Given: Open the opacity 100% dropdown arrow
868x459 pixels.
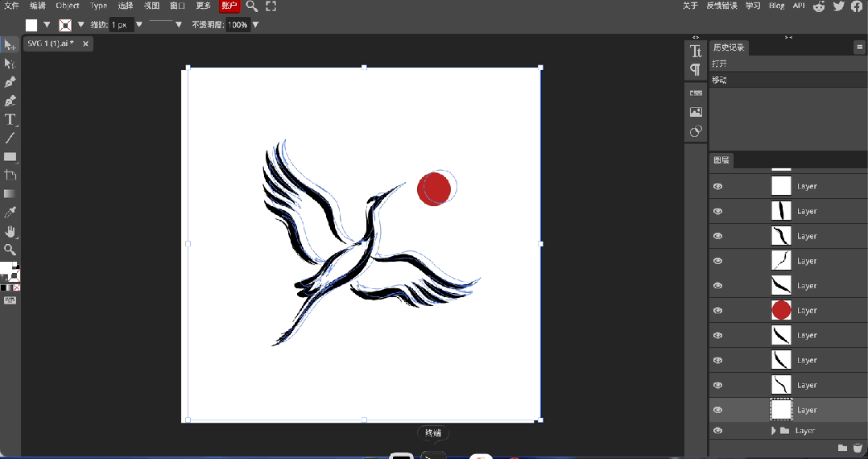Looking at the screenshot, I should 256,25.
